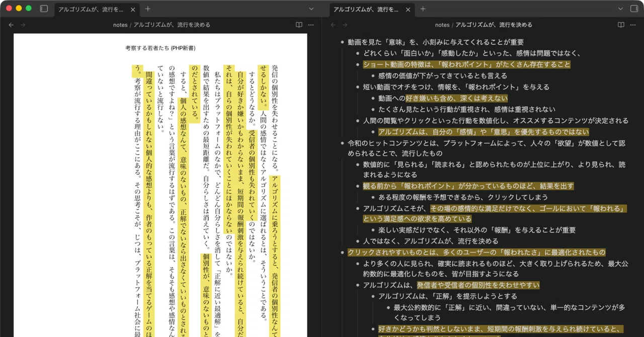Open more options in left pane

pyautogui.click(x=311, y=25)
